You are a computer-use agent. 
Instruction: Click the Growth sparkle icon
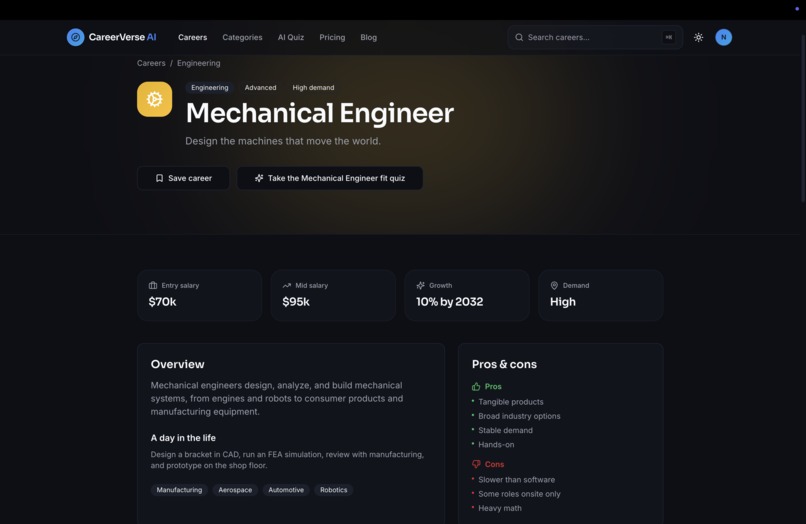coord(420,285)
